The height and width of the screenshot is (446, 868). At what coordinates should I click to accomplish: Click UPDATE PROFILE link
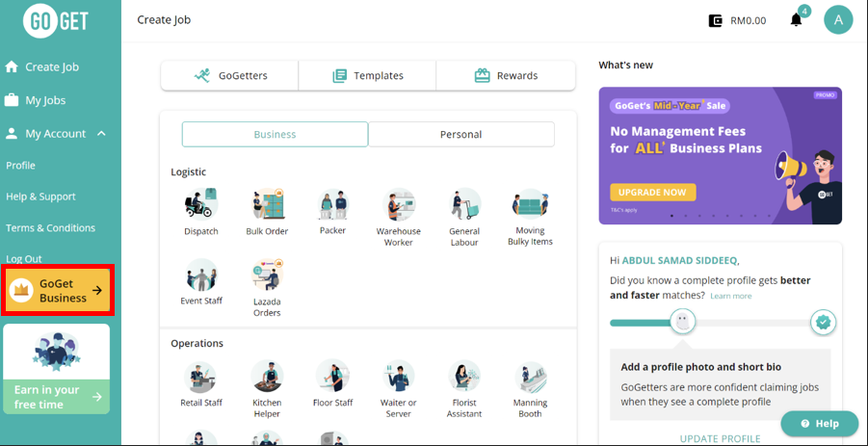tap(720, 439)
